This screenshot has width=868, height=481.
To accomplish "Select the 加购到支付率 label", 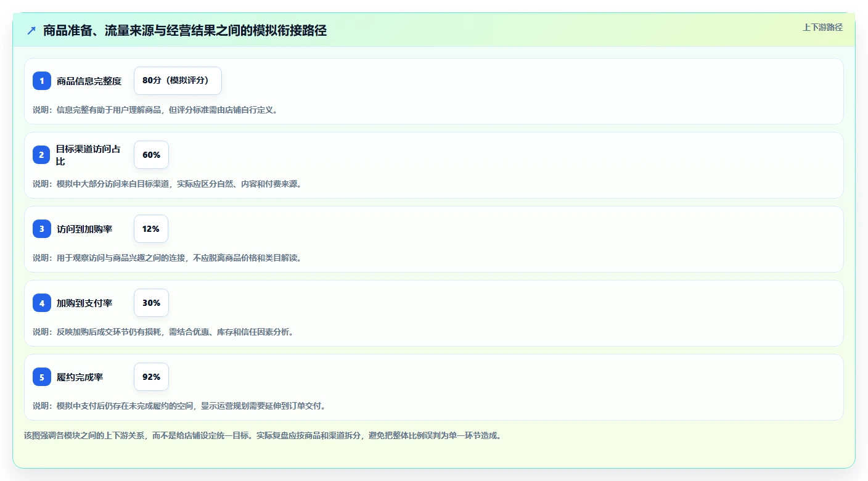I will pos(84,303).
